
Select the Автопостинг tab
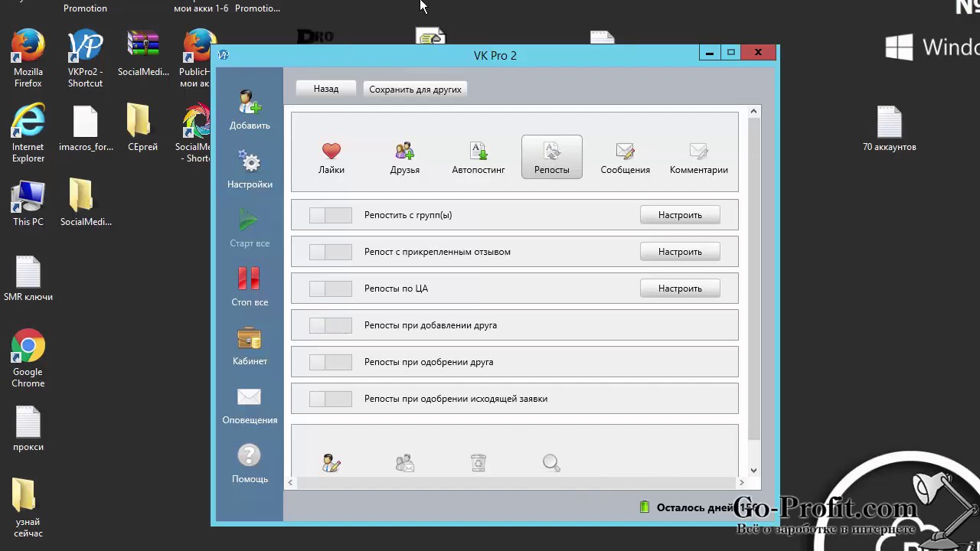point(479,158)
